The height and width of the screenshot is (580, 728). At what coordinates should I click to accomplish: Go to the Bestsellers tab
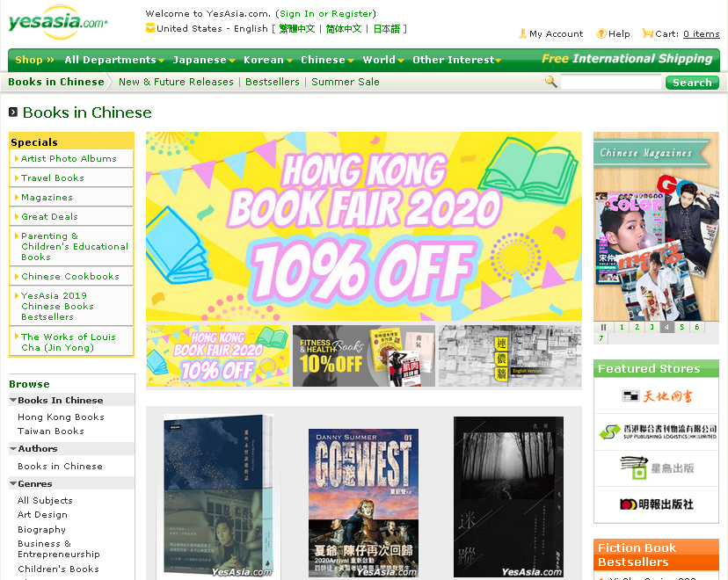point(272,82)
